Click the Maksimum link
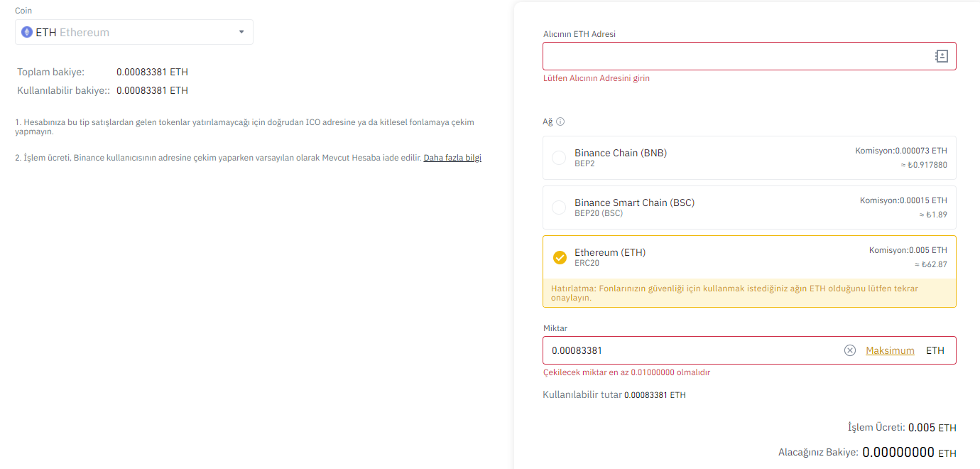This screenshot has width=980, height=469. coord(890,350)
